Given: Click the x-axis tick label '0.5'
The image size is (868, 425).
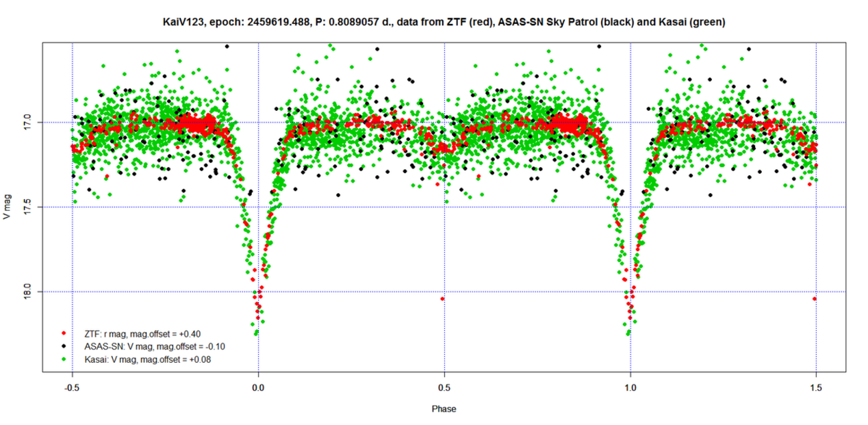Looking at the screenshot, I should click(x=445, y=389).
